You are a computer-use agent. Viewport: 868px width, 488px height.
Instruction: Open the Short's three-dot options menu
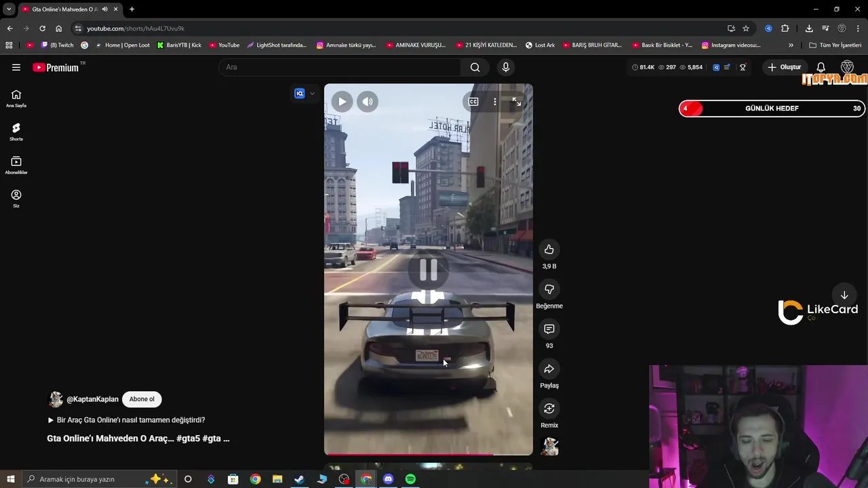click(x=495, y=102)
